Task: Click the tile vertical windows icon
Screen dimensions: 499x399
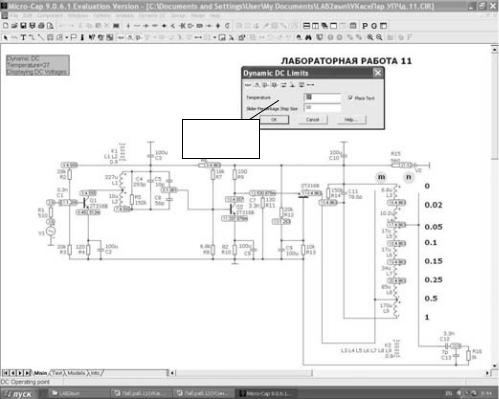Action: pyautogui.click(x=315, y=26)
